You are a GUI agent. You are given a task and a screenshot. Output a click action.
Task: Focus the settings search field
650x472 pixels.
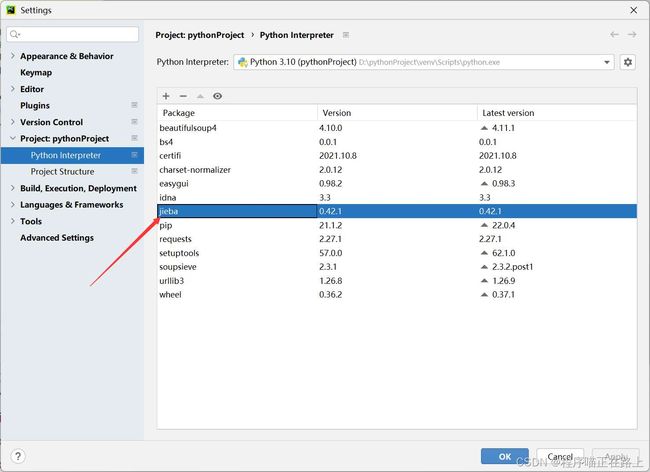coord(73,34)
